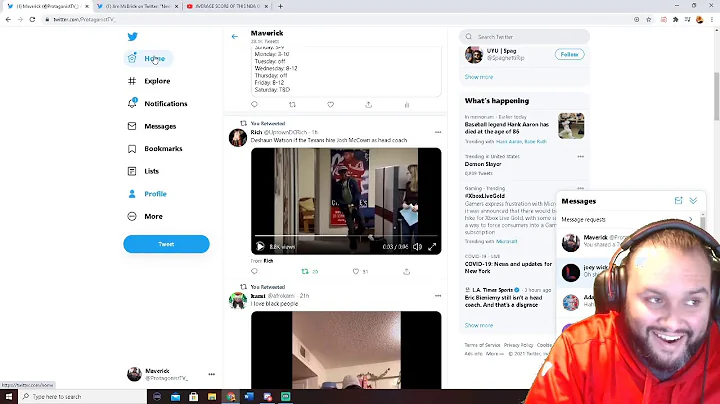The image size is (720, 404).
Task: Follow UYU | Spag
Action: (569, 54)
